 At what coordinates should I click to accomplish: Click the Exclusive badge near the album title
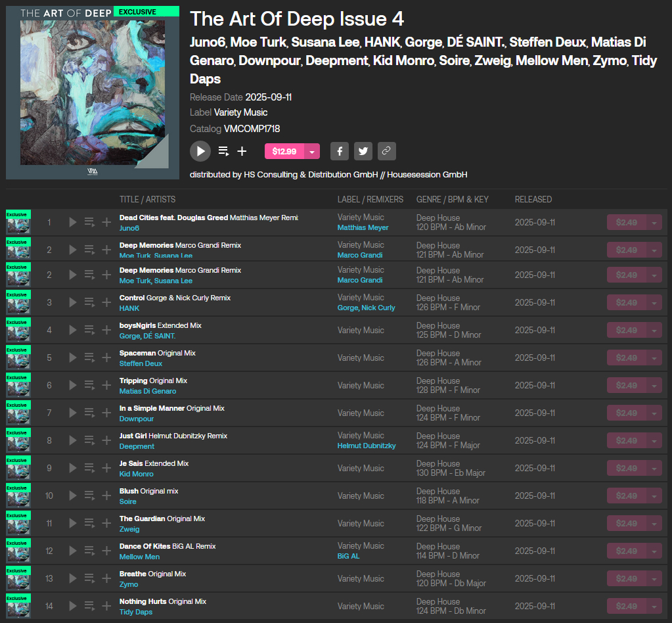click(x=145, y=11)
